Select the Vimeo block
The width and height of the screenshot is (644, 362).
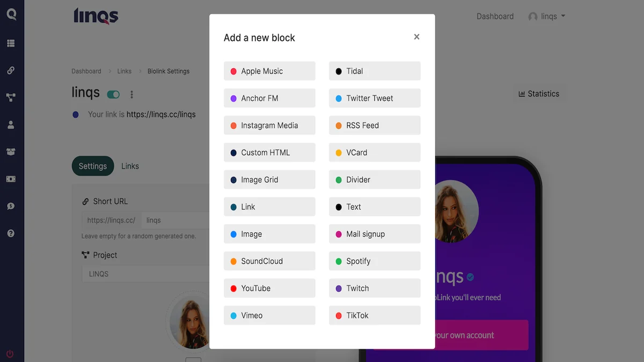tap(269, 315)
